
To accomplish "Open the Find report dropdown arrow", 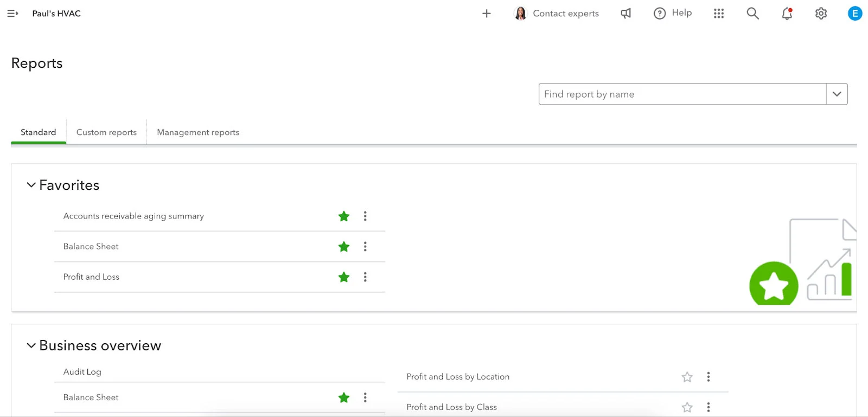I will click(837, 94).
